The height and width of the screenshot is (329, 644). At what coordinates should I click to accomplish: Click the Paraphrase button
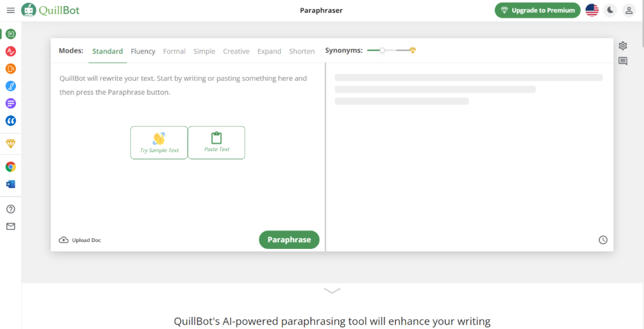pos(289,240)
